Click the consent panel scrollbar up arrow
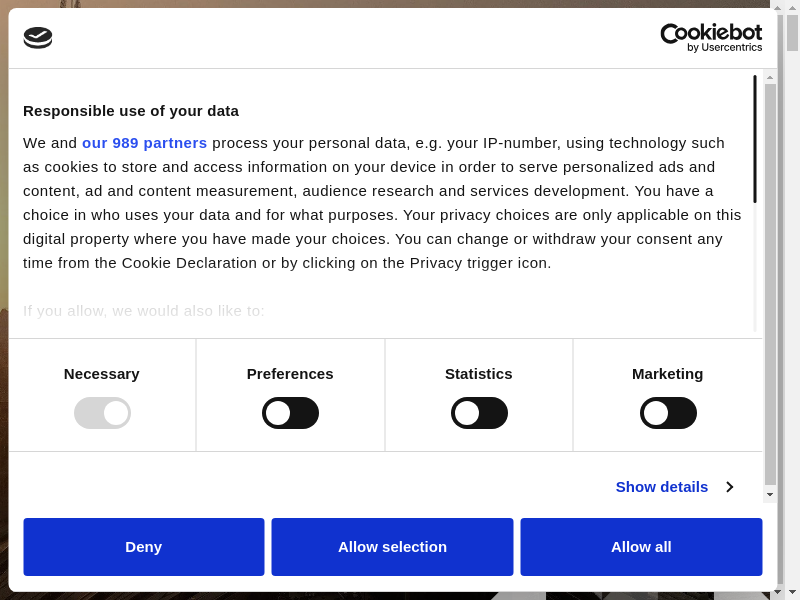Viewport: 800px width, 600px height. coord(770,77)
